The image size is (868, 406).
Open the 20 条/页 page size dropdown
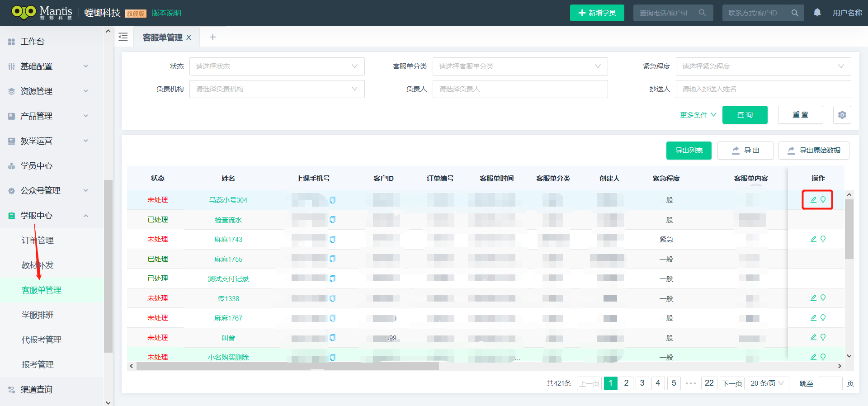pyautogui.click(x=768, y=383)
